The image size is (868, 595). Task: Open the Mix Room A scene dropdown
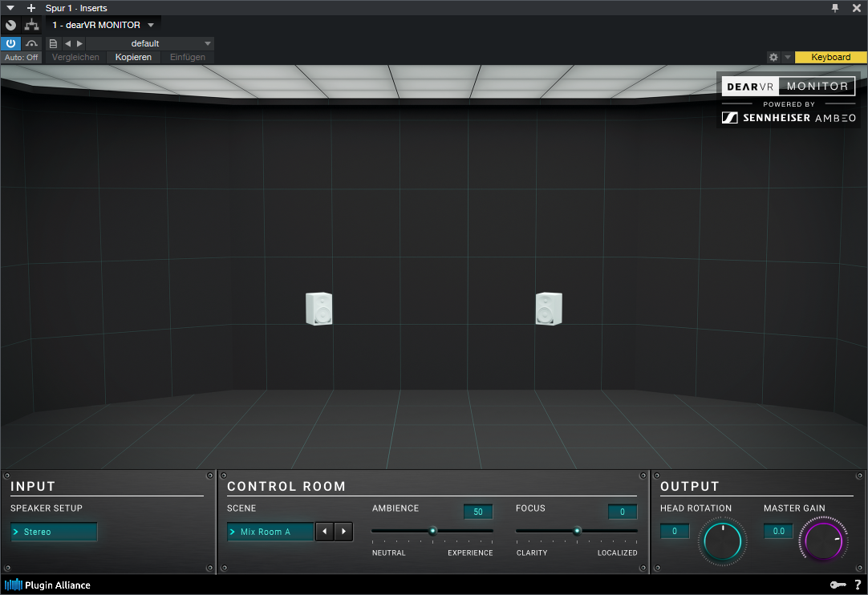pos(270,532)
